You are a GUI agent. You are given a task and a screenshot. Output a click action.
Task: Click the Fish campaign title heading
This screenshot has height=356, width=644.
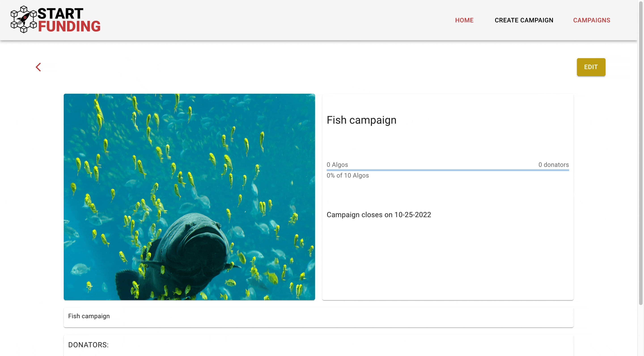[x=362, y=120]
